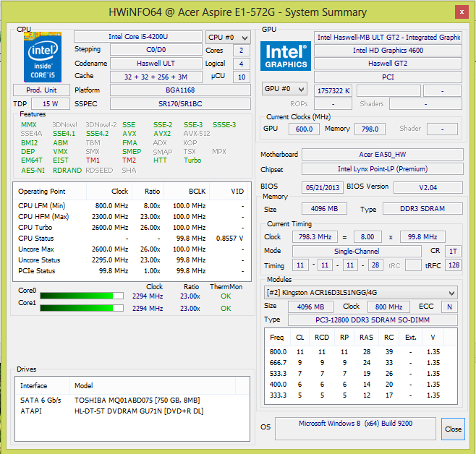
Task: Click the Intel HD Graphics 4600 field
Action: coord(388,51)
